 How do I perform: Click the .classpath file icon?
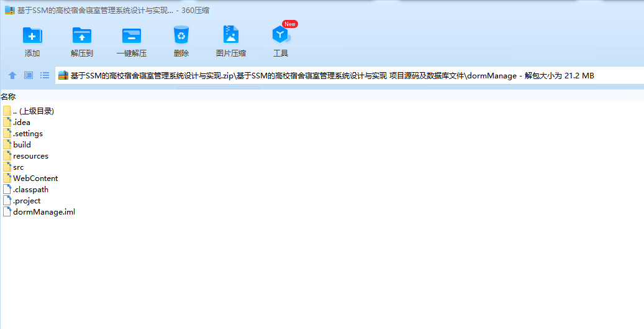pos(7,189)
